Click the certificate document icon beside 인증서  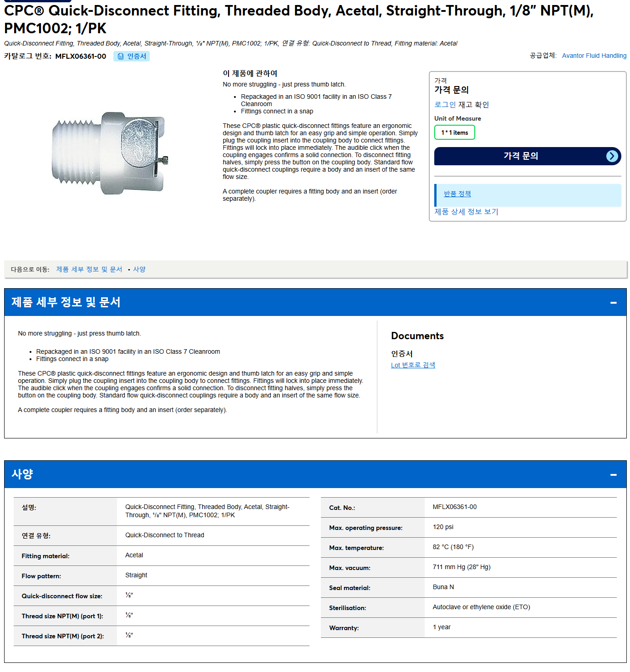[x=121, y=56]
